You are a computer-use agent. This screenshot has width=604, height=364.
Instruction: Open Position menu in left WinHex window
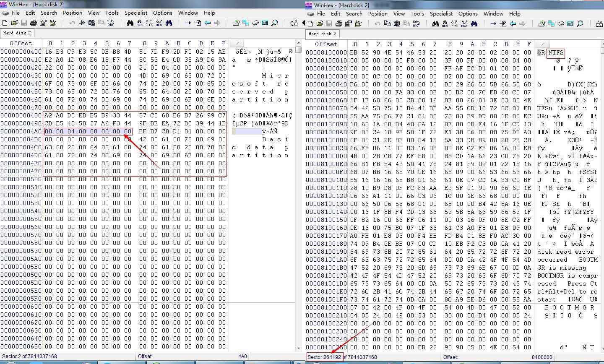73,13
